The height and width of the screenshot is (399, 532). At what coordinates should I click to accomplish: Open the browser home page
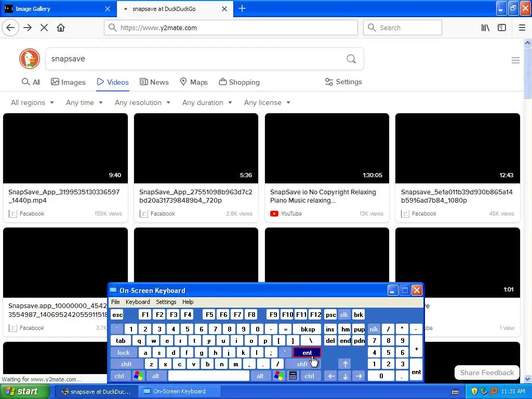coord(61,28)
